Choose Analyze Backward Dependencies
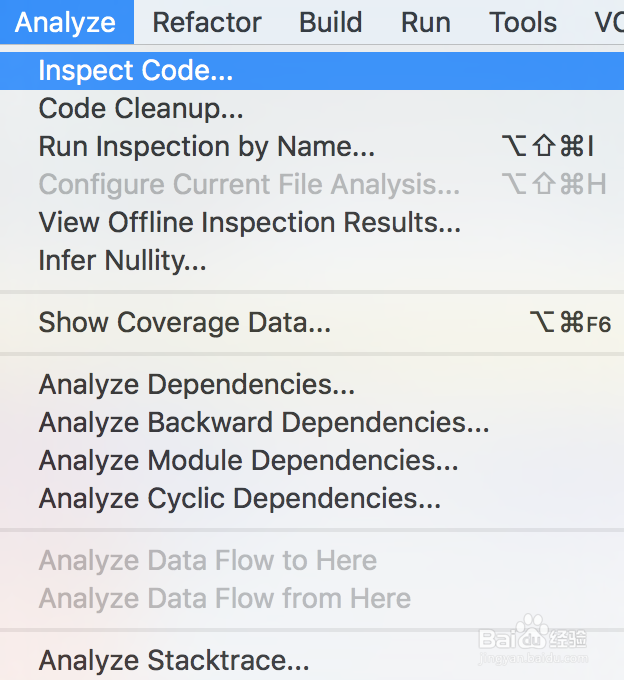Image resolution: width=624 pixels, height=680 pixels. [x=264, y=423]
